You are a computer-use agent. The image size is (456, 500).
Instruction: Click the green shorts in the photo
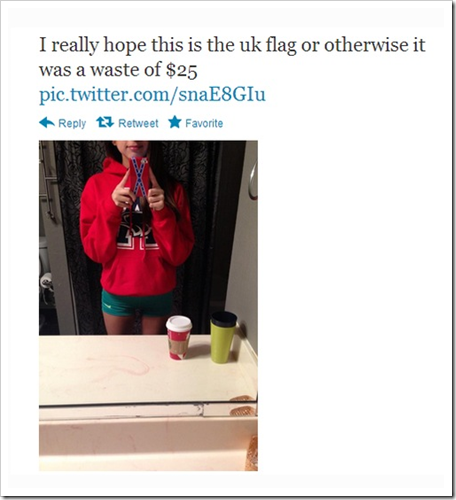(136, 304)
